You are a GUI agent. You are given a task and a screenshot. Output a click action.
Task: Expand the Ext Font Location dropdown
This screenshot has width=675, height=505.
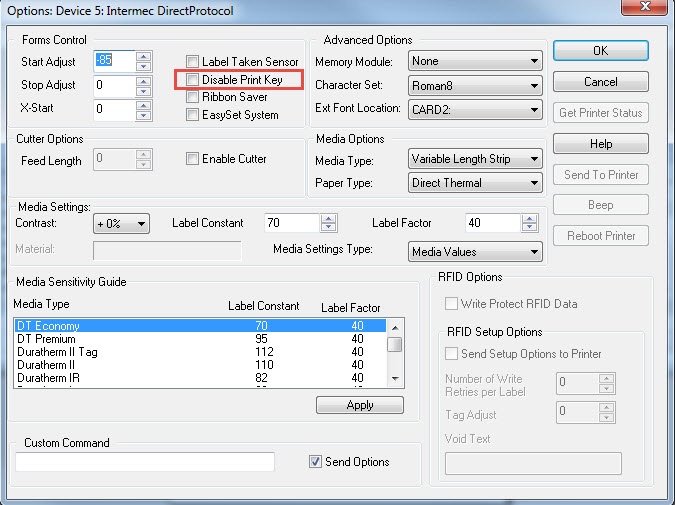point(475,109)
